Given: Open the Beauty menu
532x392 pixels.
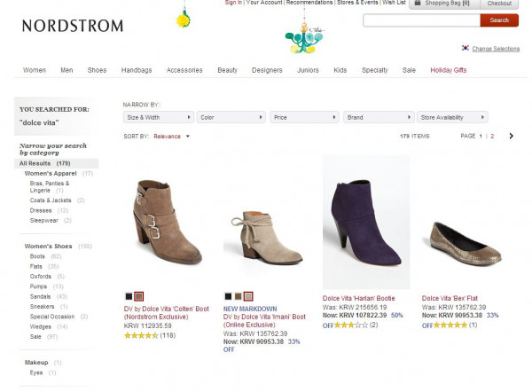Looking at the screenshot, I should (x=227, y=70).
